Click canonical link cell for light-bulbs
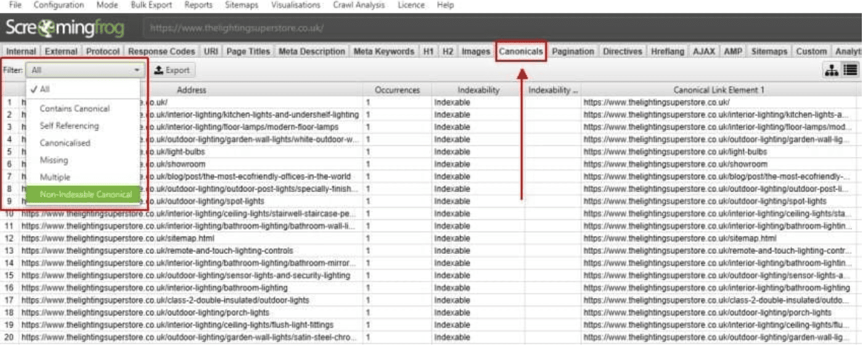 719,152
